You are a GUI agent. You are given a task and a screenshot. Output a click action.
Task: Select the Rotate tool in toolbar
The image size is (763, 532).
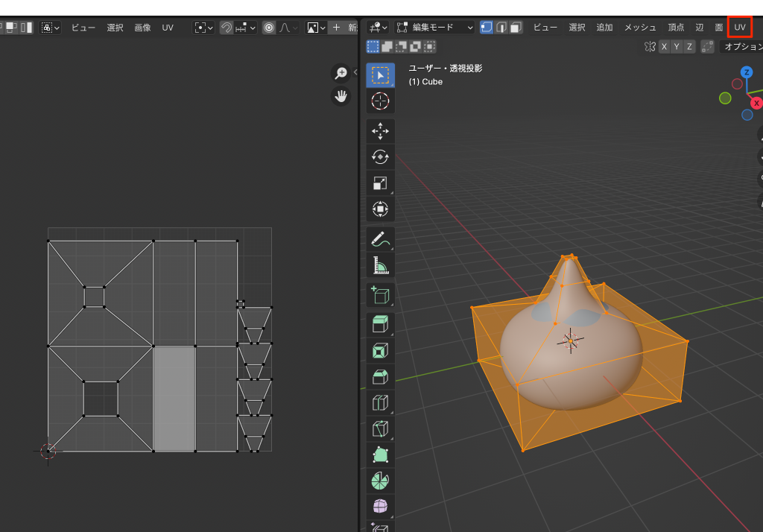pyautogui.click(x=380, y=157)
